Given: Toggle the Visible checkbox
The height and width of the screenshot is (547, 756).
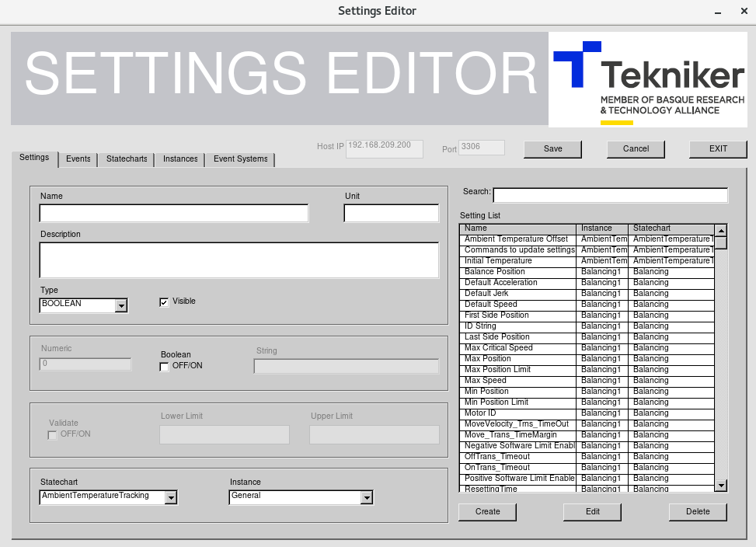Looking at the screenshot, I should tap(164, 302).
